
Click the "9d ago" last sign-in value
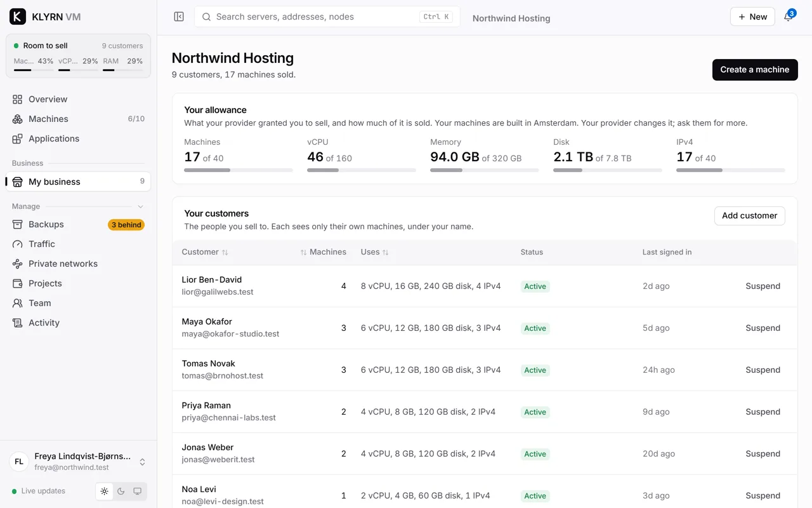pyautogui.click(x=656, y=412)
